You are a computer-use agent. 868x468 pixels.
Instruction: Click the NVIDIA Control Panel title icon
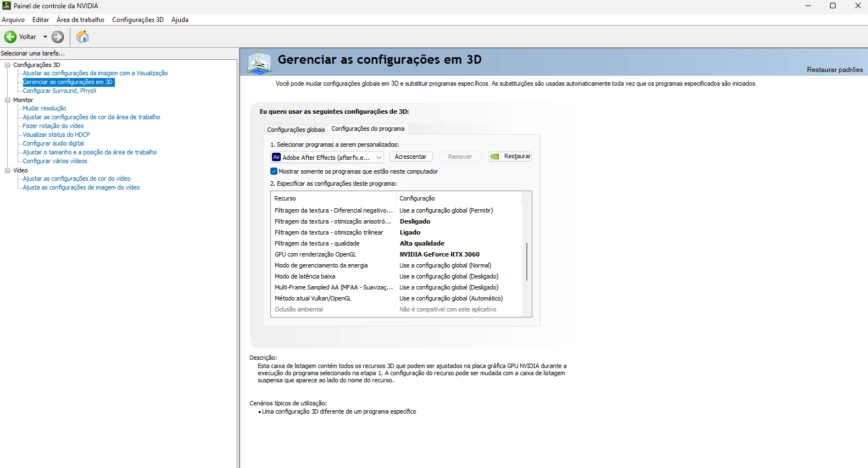[7, 5]
